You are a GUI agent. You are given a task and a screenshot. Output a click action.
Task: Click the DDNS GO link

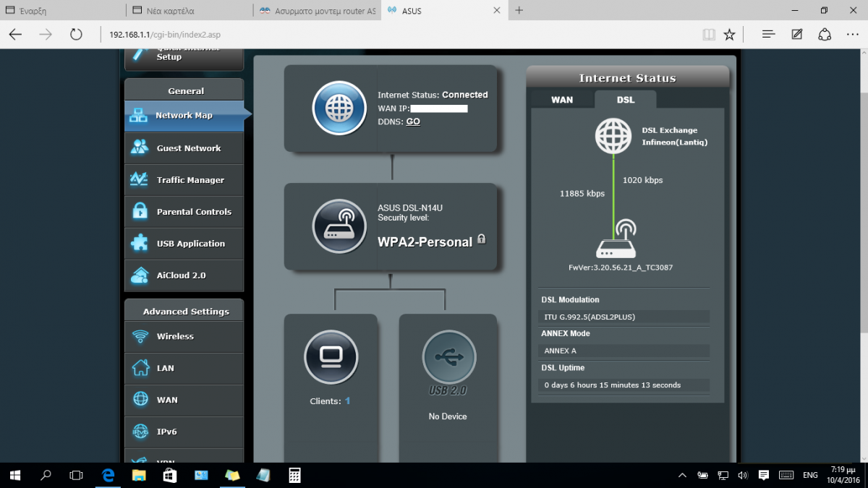(x=413, y=121)
